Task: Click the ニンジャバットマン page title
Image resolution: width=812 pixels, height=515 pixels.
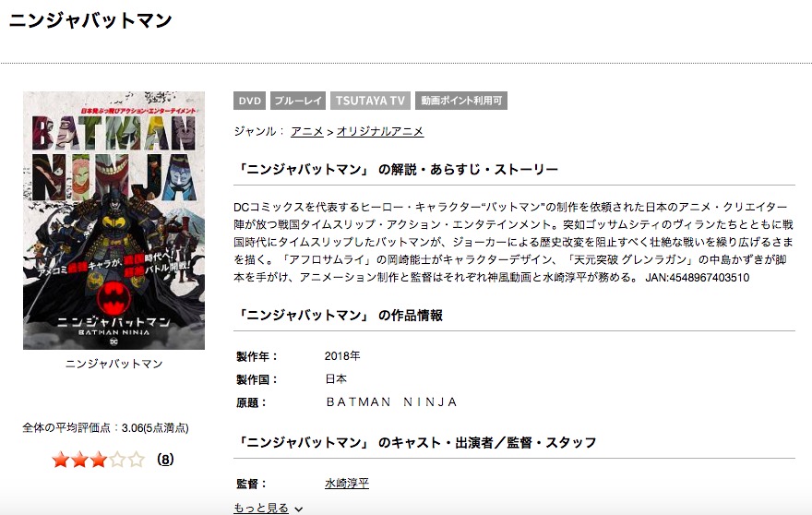Action: [x=90, y=20]
